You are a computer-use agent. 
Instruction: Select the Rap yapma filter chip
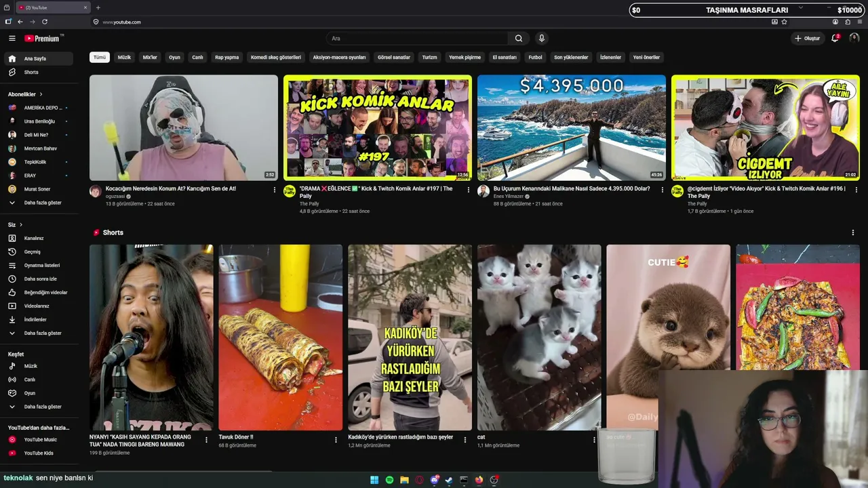[x=227, y=58]
